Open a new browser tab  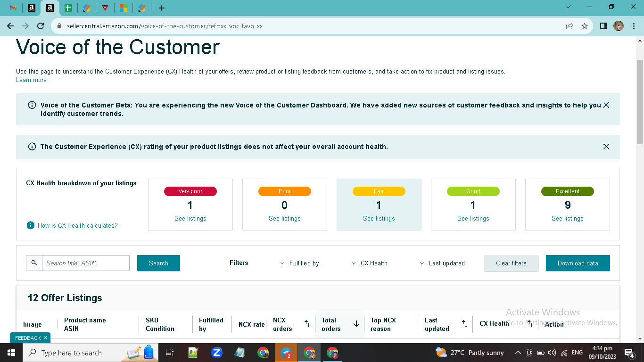coord(162,8)
